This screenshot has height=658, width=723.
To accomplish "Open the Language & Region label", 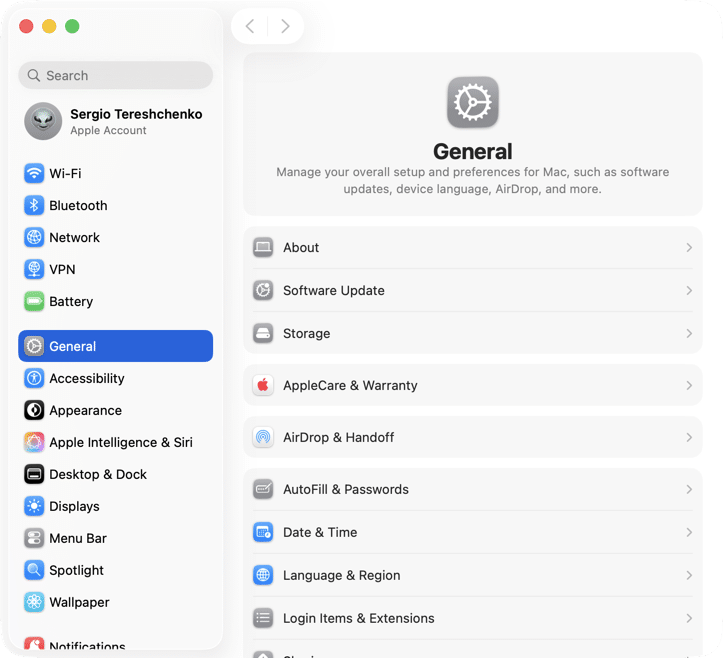I will 341,575.
